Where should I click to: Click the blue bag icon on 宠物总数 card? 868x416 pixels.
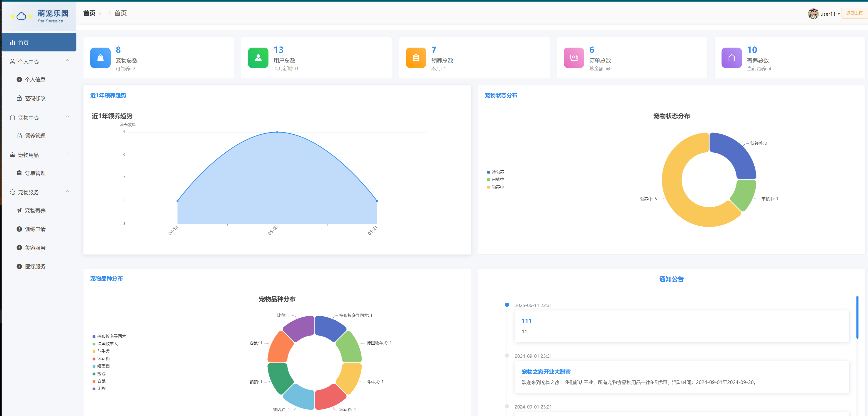(100, 58)
